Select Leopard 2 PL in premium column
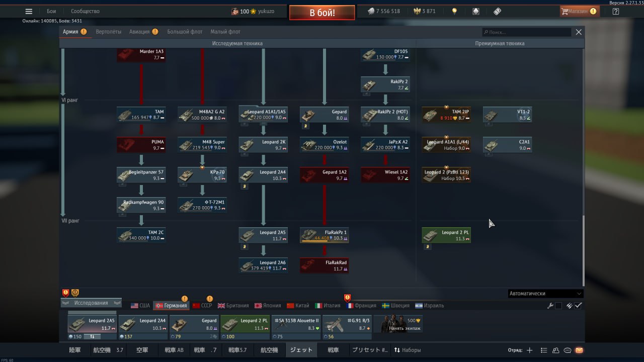Image resolution: width=644 pixels, height=362 pixels. [446, 235]
